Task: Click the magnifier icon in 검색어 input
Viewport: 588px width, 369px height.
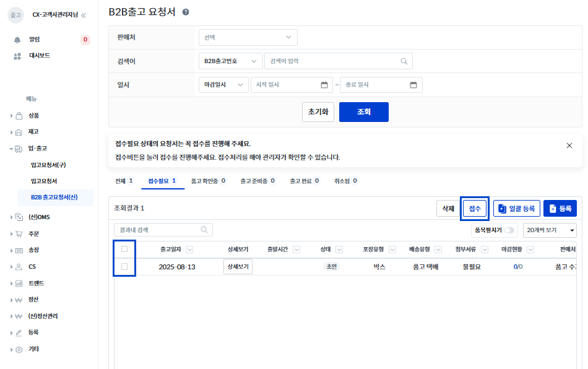Action: pos(404,61)
